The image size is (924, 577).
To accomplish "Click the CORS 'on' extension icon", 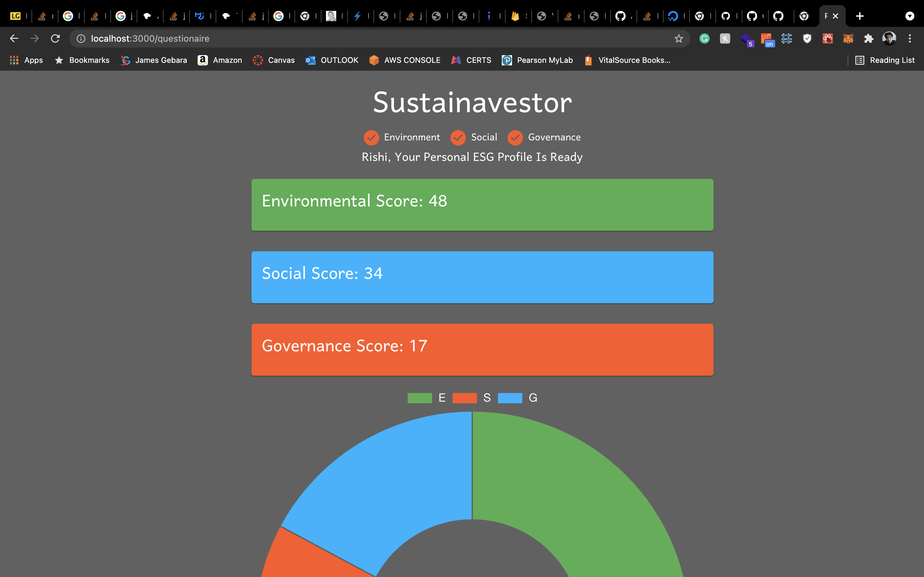I will (x=767, y=40).
